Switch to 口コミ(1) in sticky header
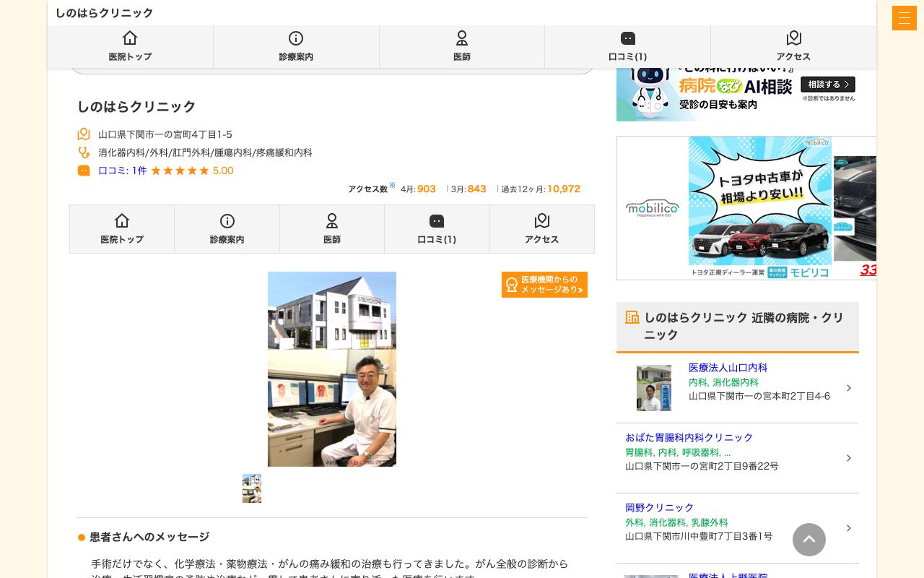 [628, 48]
